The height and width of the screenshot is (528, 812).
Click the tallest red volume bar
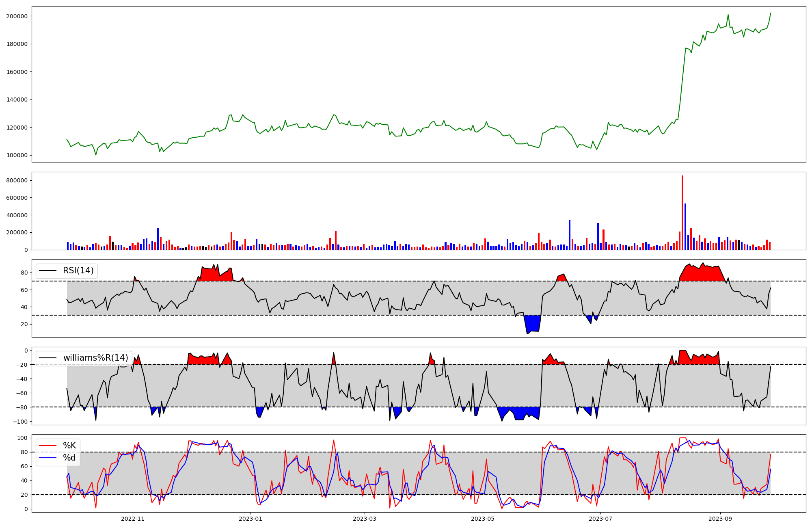point(682,213)
